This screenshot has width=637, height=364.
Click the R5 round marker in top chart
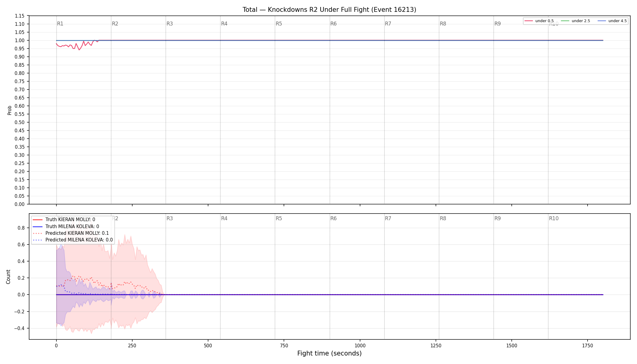[x=279, y=24]
